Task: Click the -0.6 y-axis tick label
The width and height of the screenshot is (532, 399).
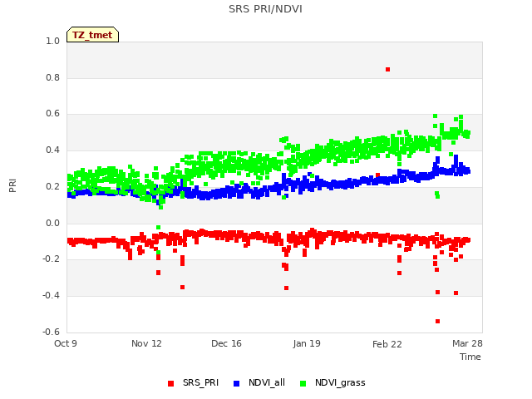Action: coord(51,332)
